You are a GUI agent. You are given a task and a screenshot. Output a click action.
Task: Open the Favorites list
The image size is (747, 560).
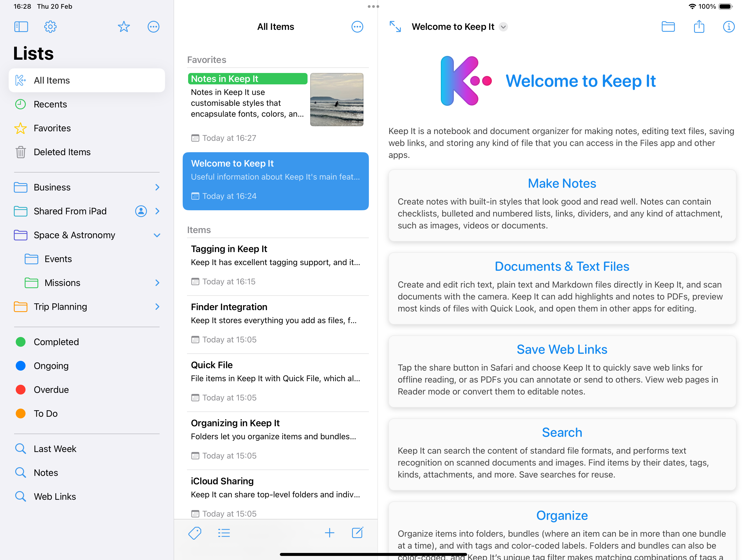(87, 128)
